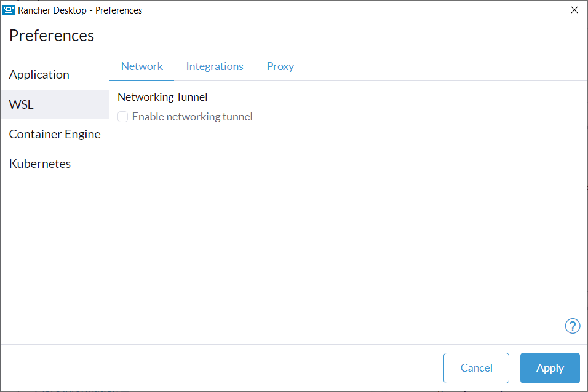
Task: Close the Preferences window
Action: click(x=574, y=10)
